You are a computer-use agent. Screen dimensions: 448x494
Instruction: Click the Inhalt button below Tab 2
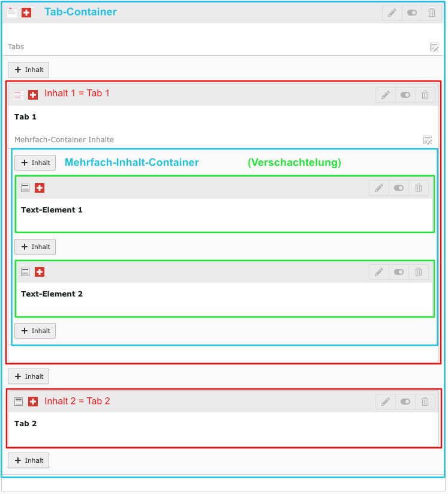coord(28,460)
